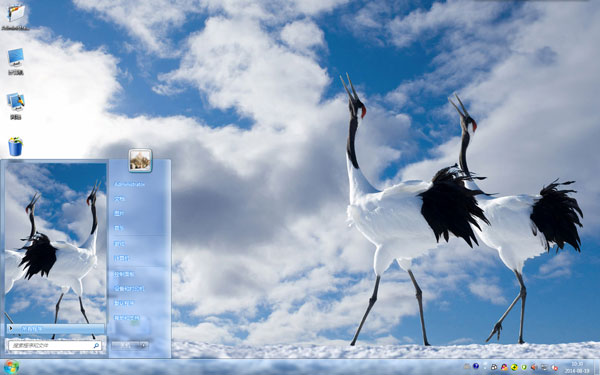Open Help and Support in Start menu
The height and width of the screenshot is (375, 600).
[126, 318]
